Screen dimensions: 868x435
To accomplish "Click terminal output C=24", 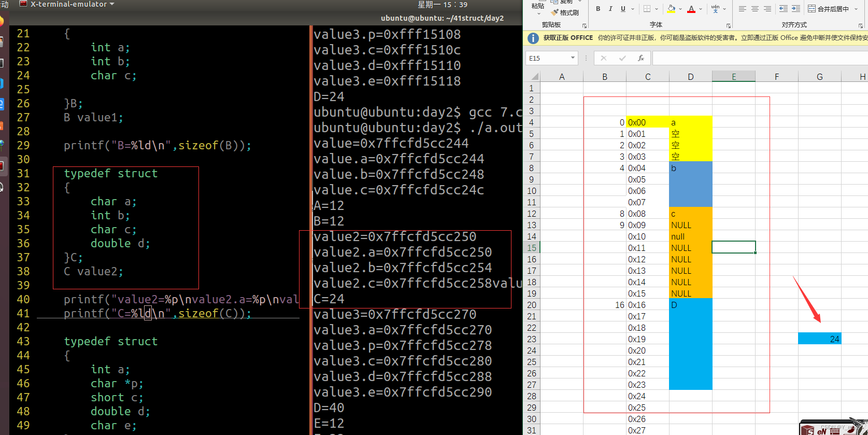I will 329,299.
